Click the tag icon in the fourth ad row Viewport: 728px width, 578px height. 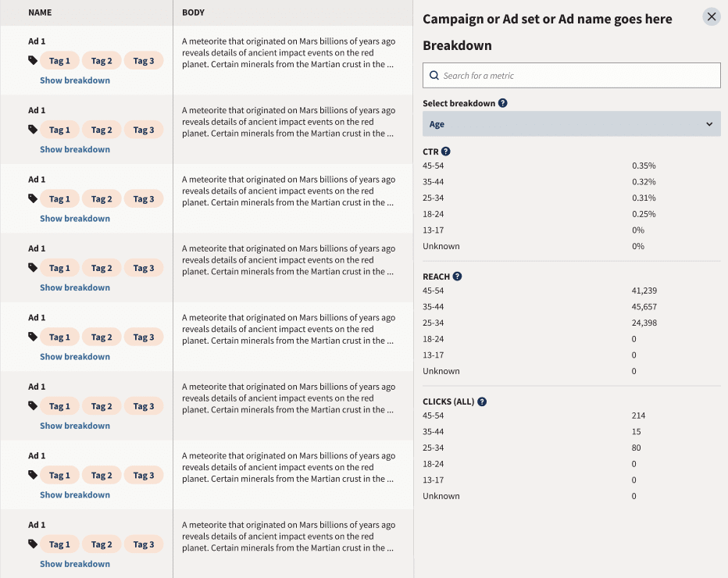tap(33, 268)
